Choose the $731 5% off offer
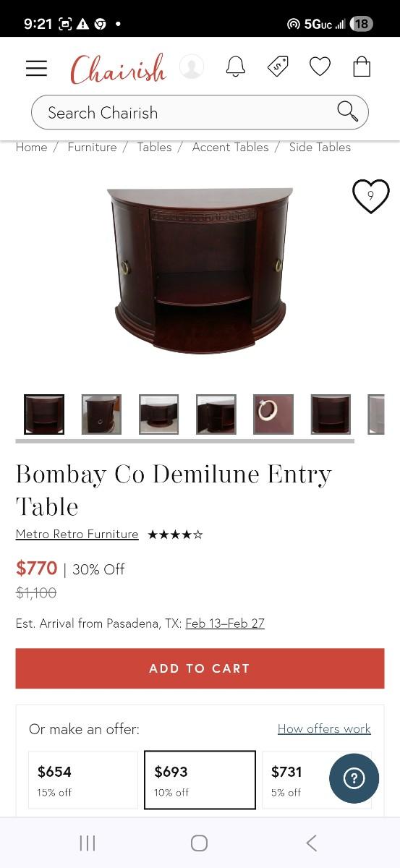400x868 pixels. click(x=298, y=780)
